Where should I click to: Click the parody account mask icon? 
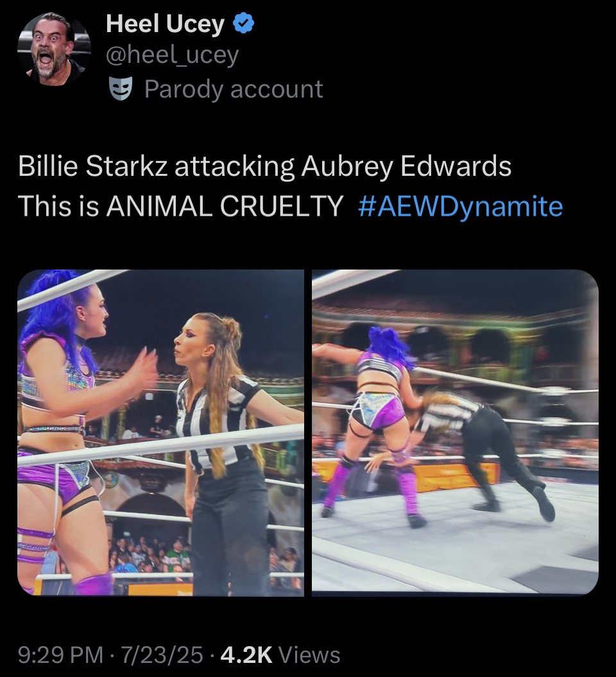(121, 89)
